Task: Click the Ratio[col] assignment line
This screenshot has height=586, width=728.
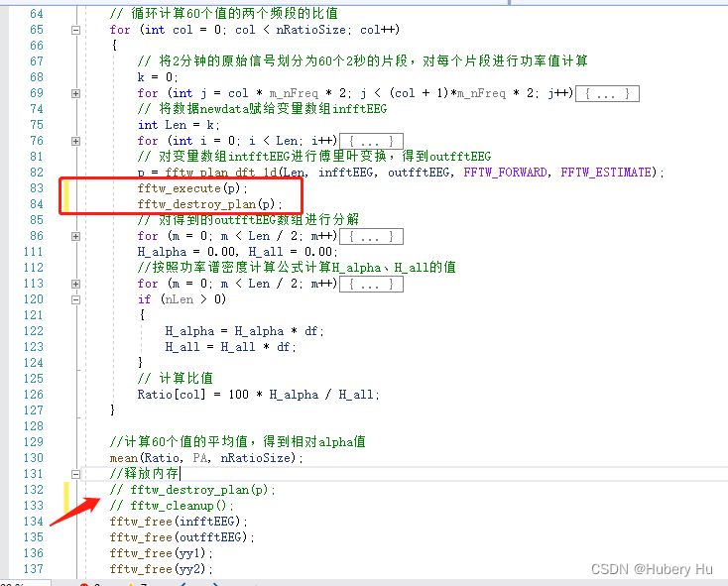Action: 258,395
